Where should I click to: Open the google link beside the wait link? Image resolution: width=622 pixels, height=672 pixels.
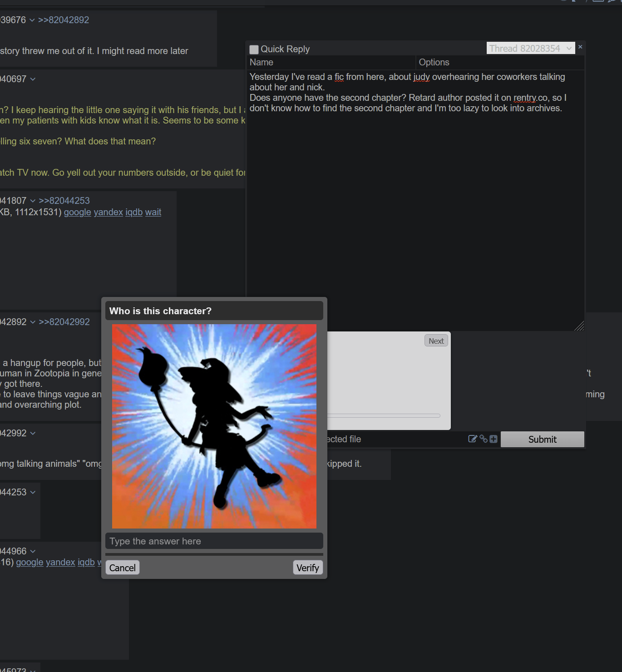78,212
